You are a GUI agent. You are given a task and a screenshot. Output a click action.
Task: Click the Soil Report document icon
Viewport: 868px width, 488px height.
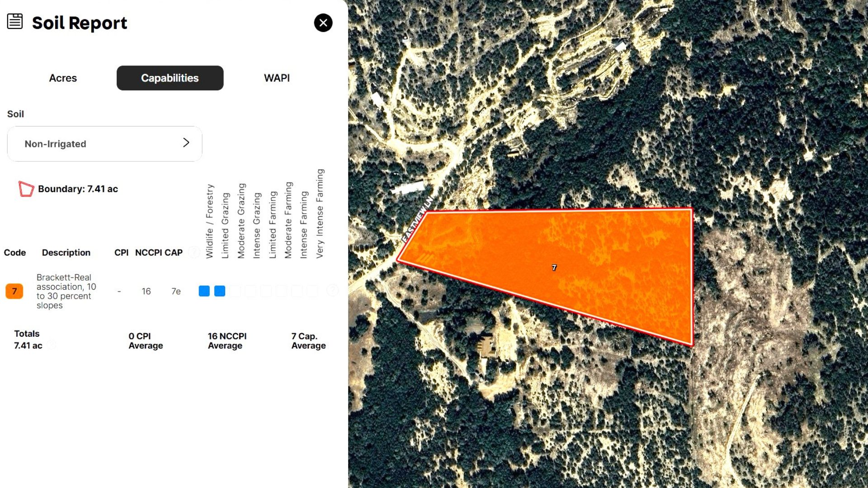pos(15,21)
